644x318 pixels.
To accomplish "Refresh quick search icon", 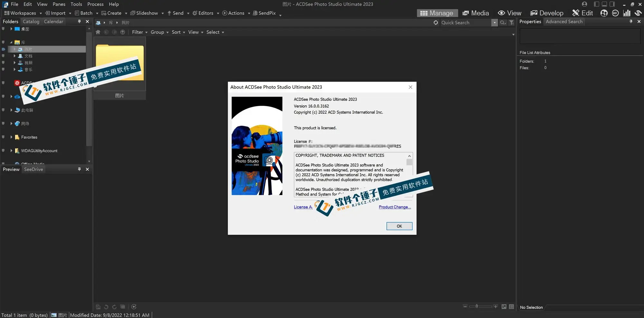I will point(436,23).
